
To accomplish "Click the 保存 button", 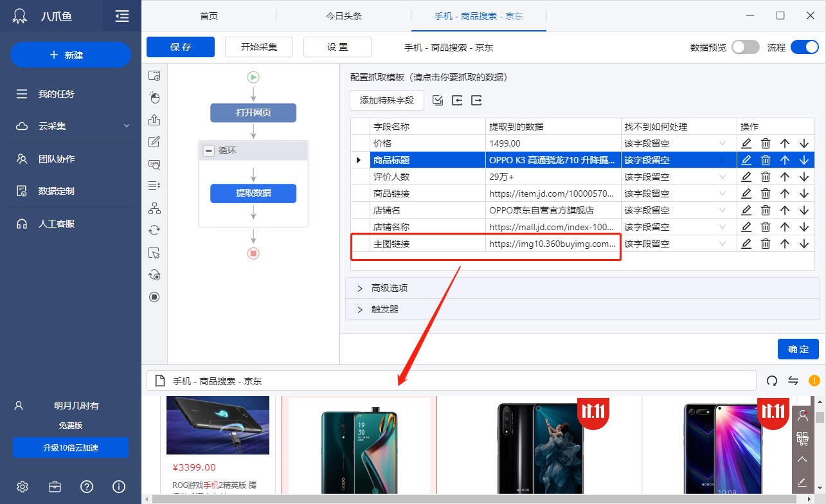I will [181, 47].
